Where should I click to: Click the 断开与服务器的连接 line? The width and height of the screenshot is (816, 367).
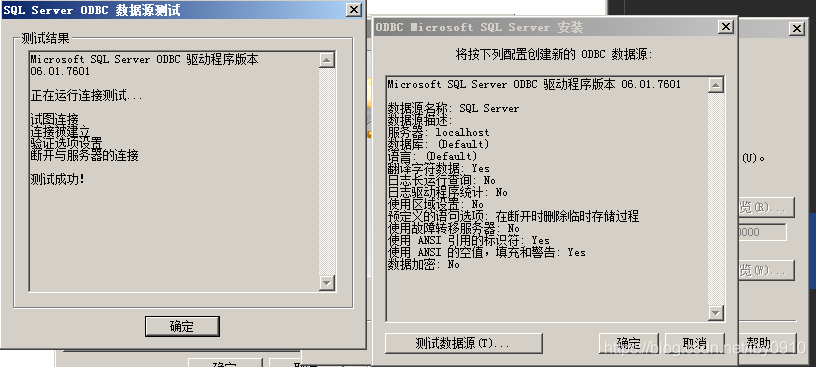click(84, 155)
